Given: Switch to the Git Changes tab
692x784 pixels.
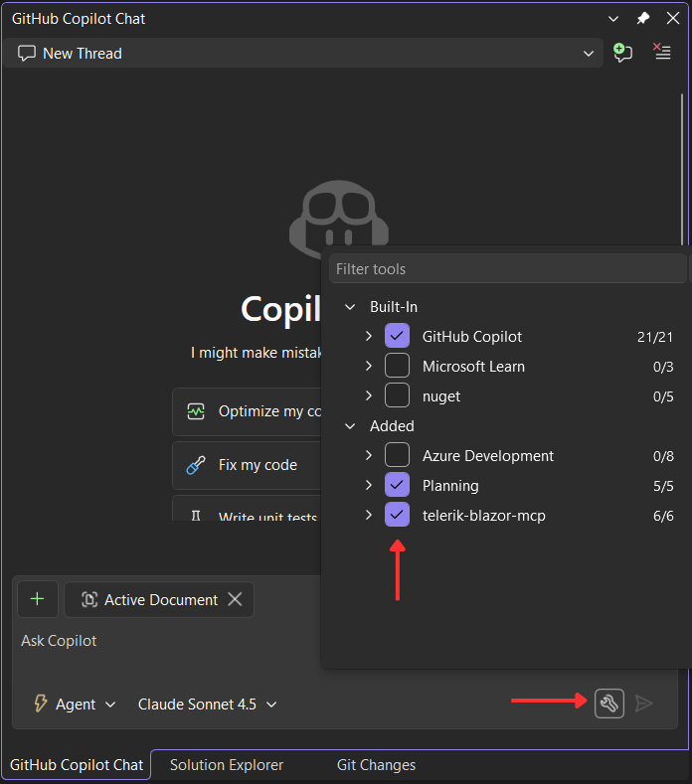Looking at the screenshot, I should [x=376, y=765].
